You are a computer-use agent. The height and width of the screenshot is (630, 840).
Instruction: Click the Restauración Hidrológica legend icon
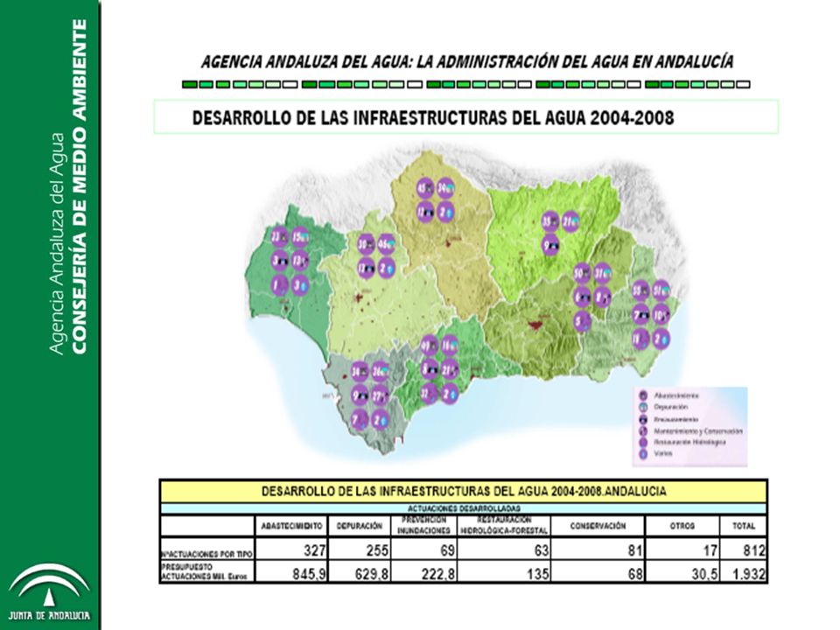(x=643, y=443)
